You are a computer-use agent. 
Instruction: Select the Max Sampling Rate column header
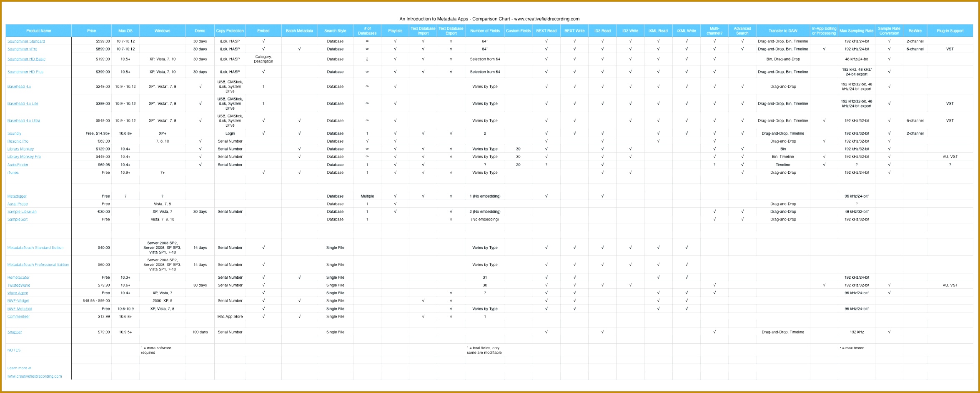pyautogui.click(x=857, y=30)
